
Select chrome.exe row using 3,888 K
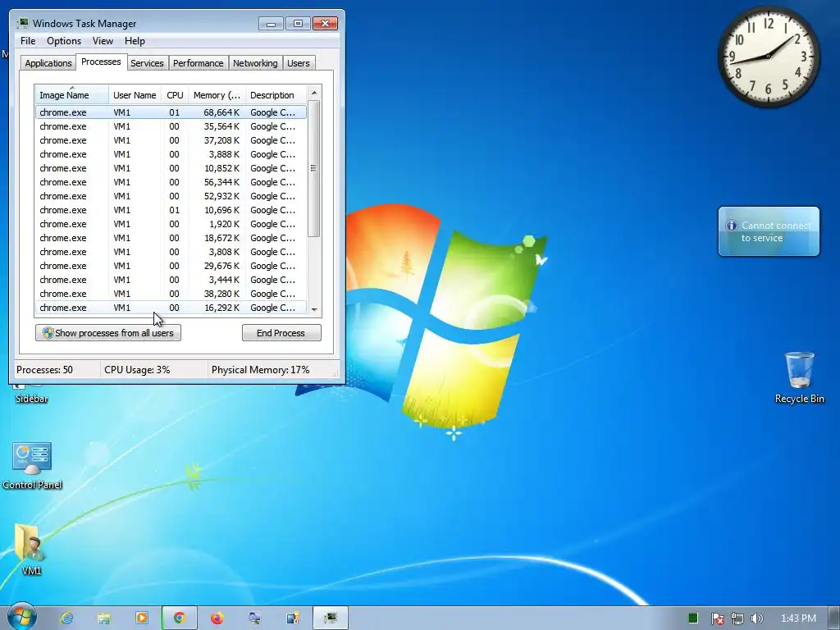[x=171, y=154]
